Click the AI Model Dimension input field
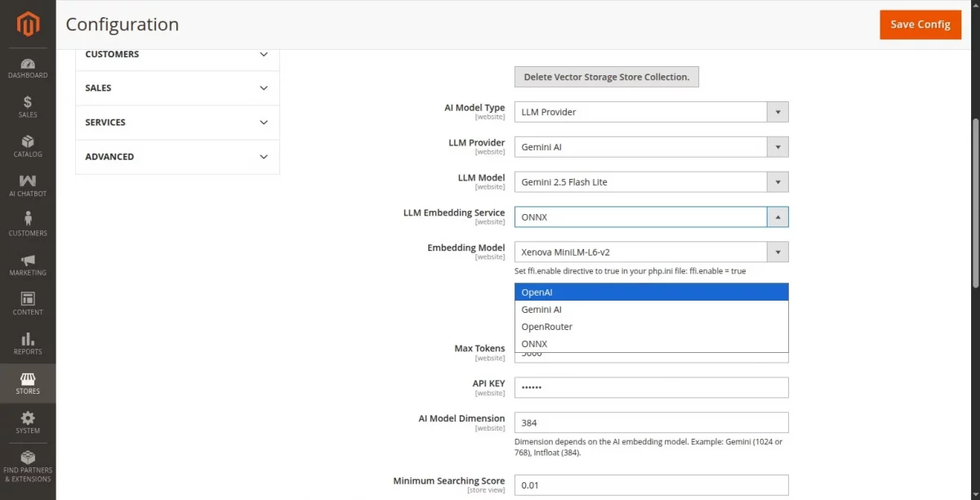 651,422
